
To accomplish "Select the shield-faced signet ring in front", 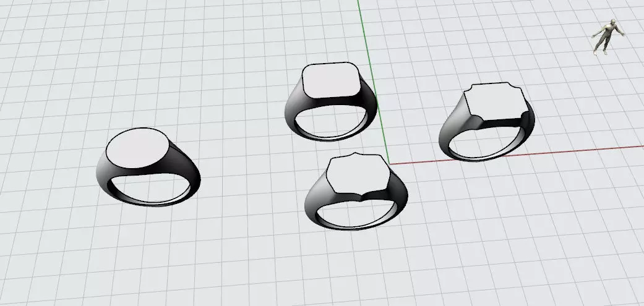I will point(356,191).
